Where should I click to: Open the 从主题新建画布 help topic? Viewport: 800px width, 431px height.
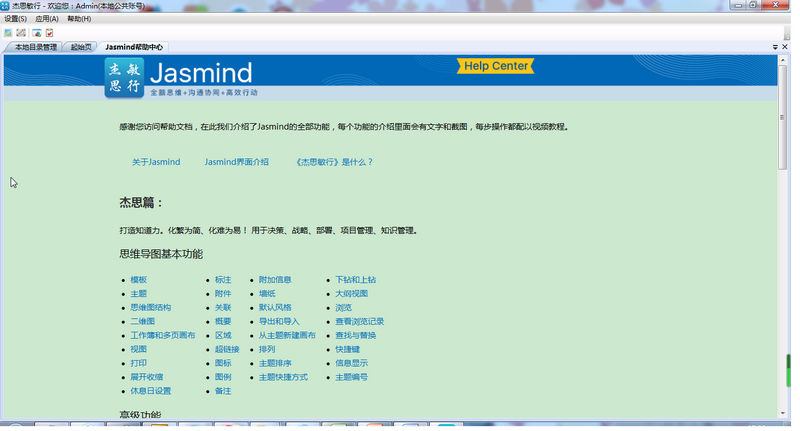pos(287,335)
